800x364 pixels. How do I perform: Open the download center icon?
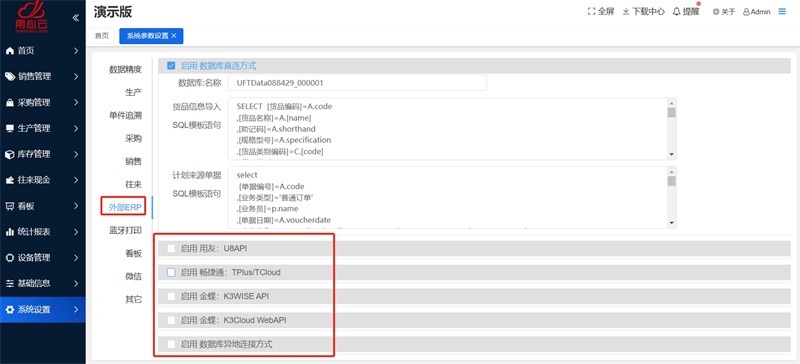[626, 11]
